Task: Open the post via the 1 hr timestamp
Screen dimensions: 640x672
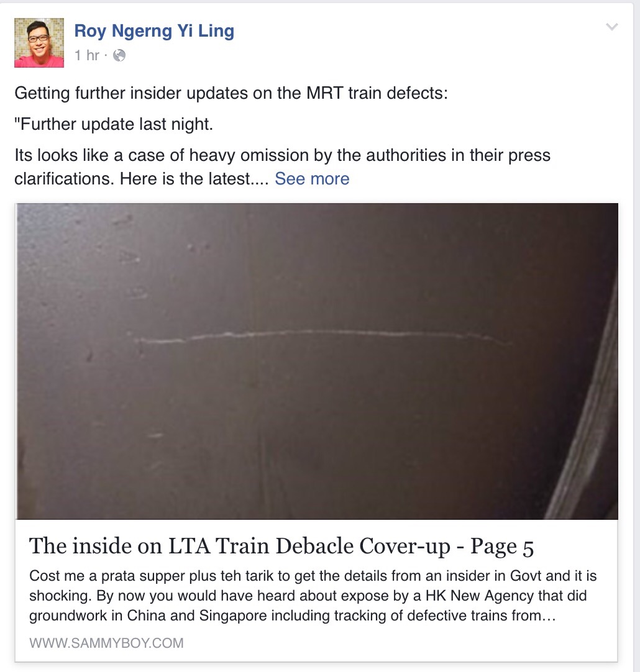Action: click(x=86, y=55)
